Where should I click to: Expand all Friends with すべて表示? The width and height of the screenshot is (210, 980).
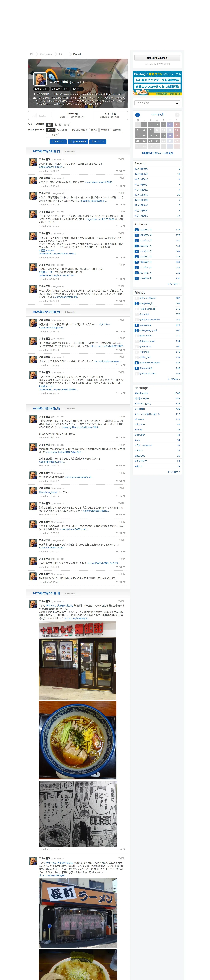point(174,379)
